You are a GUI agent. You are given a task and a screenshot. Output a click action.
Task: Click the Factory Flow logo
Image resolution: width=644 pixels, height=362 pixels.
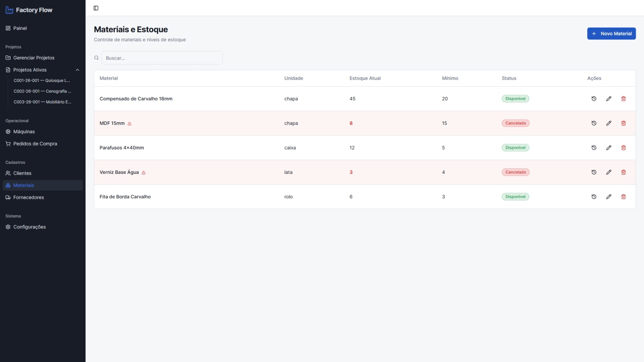point(29,10)
